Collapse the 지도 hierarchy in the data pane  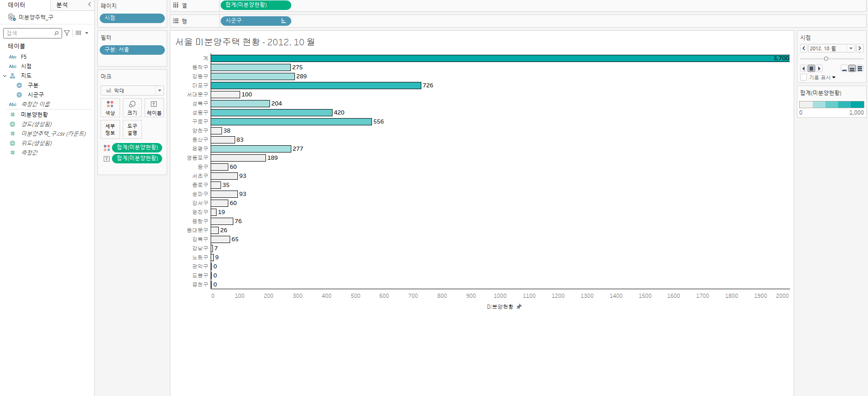pos(5,76)
